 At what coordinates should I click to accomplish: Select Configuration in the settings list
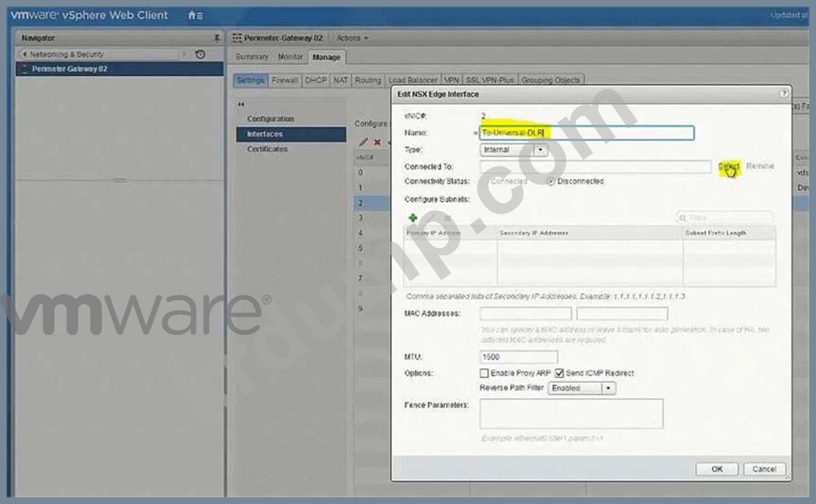[x=271, y=119]
